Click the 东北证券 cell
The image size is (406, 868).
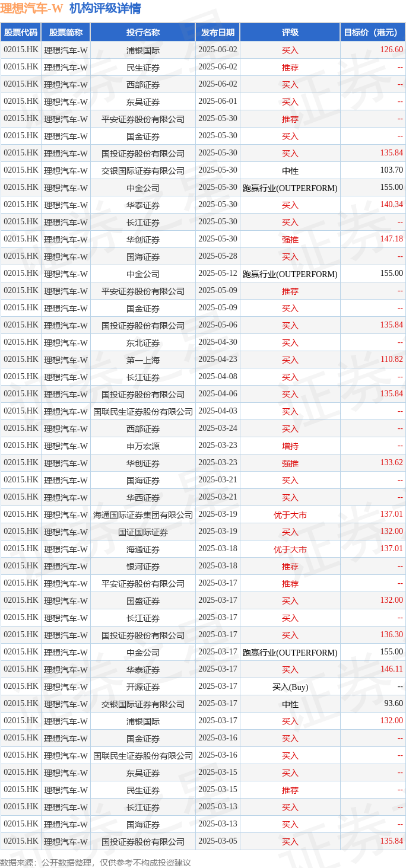point(143,342)
